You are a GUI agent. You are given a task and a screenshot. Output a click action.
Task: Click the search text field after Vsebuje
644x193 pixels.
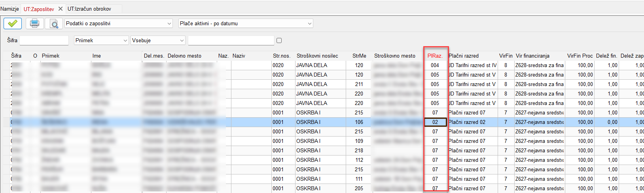pyautogui.click(x=231, y=40)
